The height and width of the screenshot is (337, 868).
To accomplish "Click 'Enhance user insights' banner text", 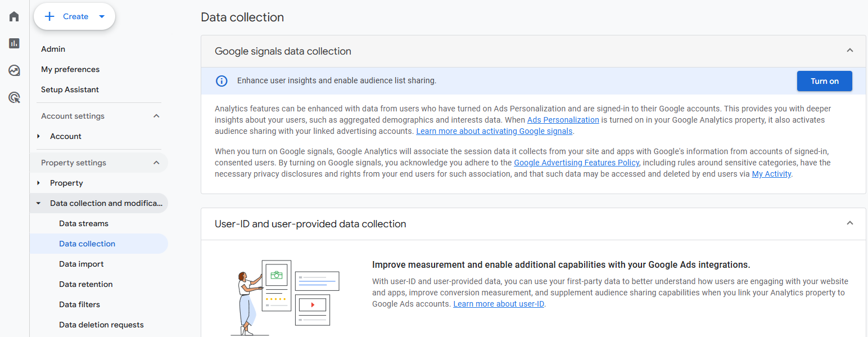I will tap(337, 80).
